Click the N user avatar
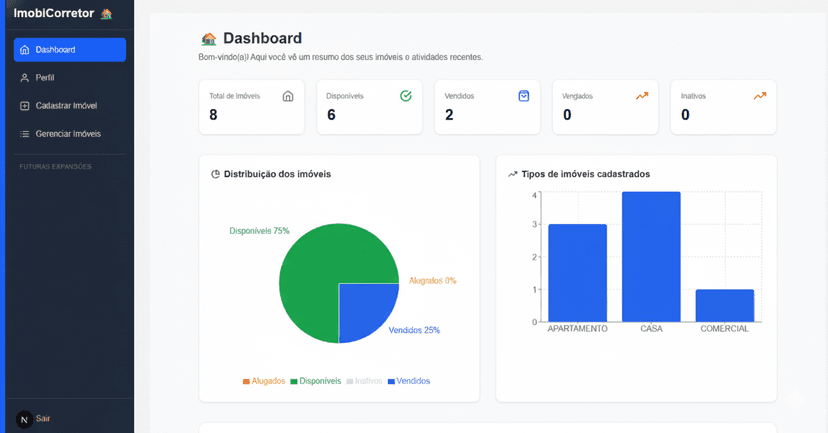Image resolution: width=828 pixels, height=433 pixels. (x=24, y=420)
